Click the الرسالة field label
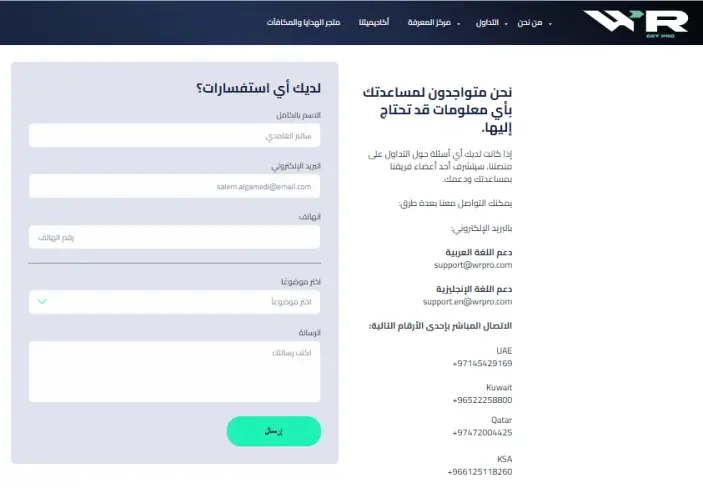 (x=309, y=333)
